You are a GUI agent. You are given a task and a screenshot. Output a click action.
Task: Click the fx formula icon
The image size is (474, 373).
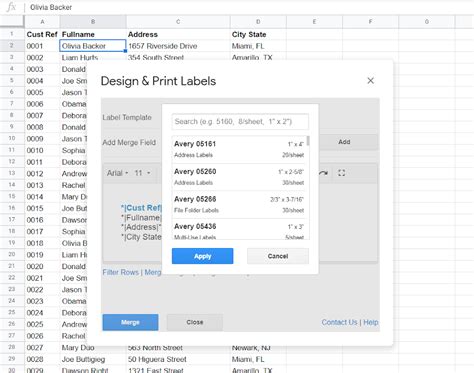point(11,7)
